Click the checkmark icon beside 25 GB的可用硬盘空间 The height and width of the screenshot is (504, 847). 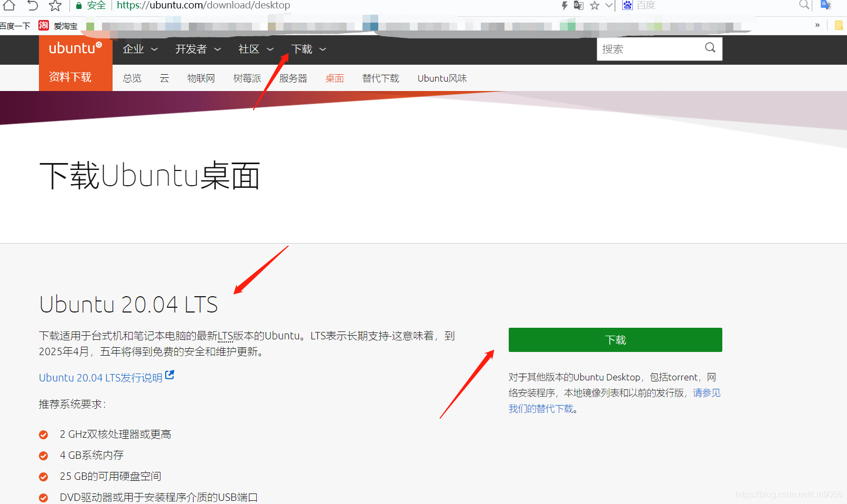pos(44,477)
